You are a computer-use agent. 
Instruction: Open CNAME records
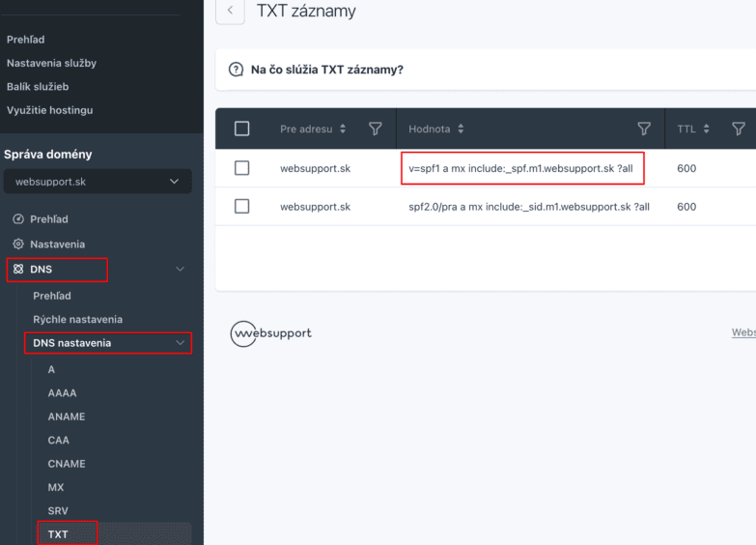tap(67, 464)
